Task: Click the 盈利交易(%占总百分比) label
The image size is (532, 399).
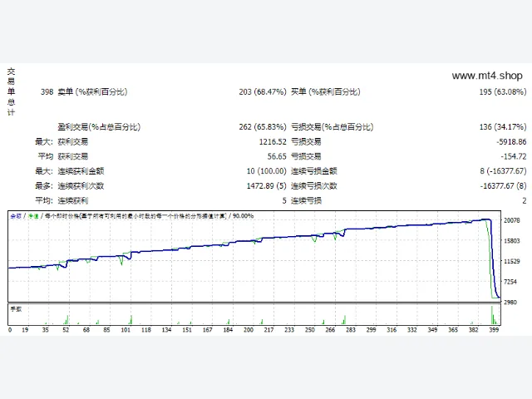Action: pos(99,127)
